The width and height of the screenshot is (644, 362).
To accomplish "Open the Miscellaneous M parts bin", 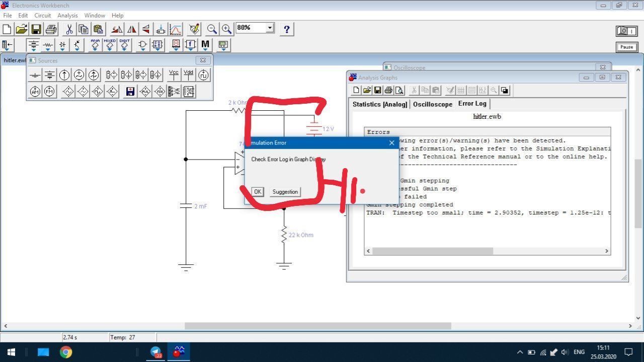I will (x=205, y=45).
